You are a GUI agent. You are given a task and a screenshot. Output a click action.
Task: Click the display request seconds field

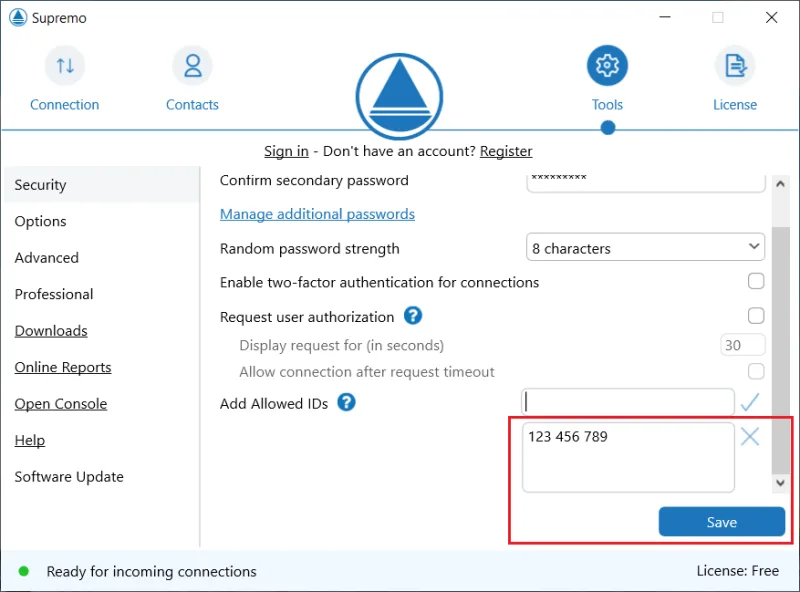[x=743, y=345]
